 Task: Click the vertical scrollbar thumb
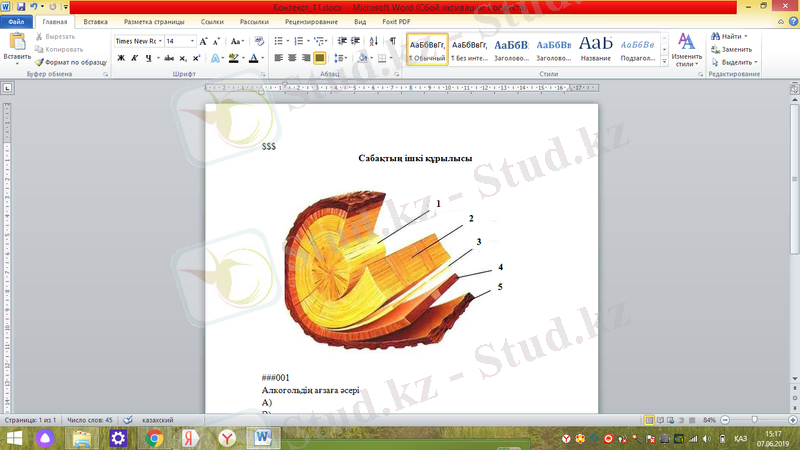[794, 179]
